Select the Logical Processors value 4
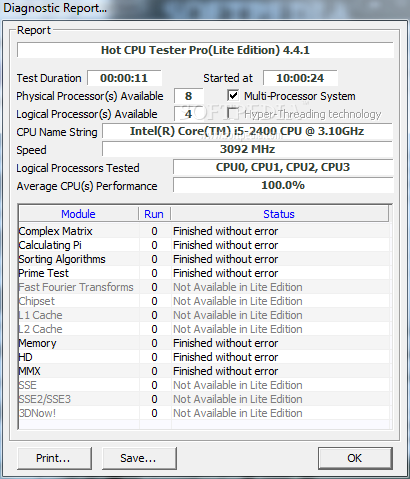 click(188, 114)
